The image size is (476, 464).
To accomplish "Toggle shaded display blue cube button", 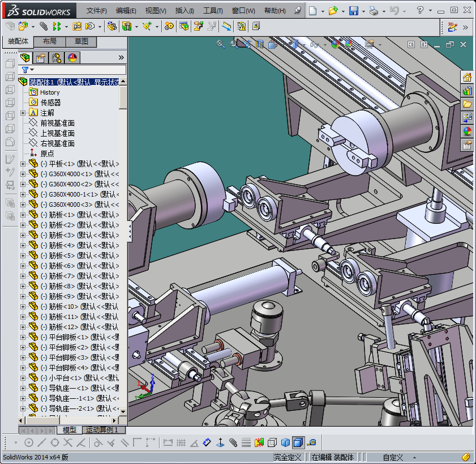I will point(285,442).
